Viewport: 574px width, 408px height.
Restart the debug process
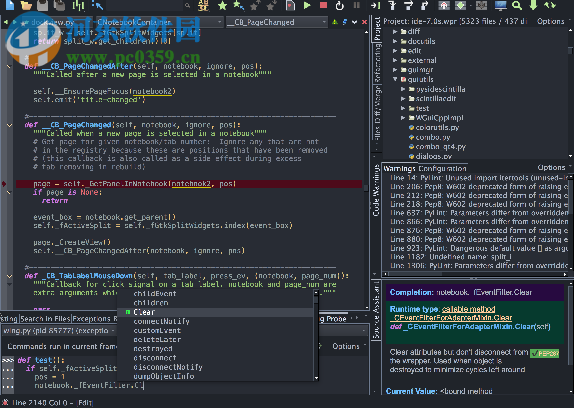[340, 5]
